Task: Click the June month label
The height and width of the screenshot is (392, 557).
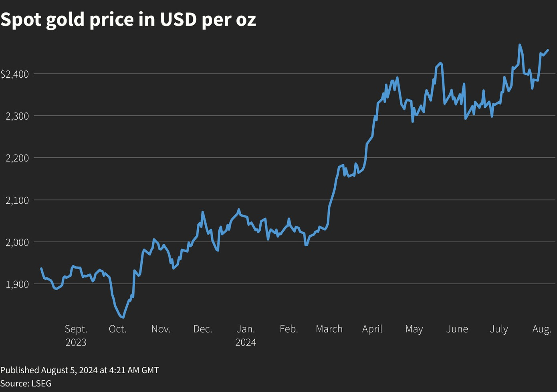Action: pyautogui.click(x=457, y=329)
